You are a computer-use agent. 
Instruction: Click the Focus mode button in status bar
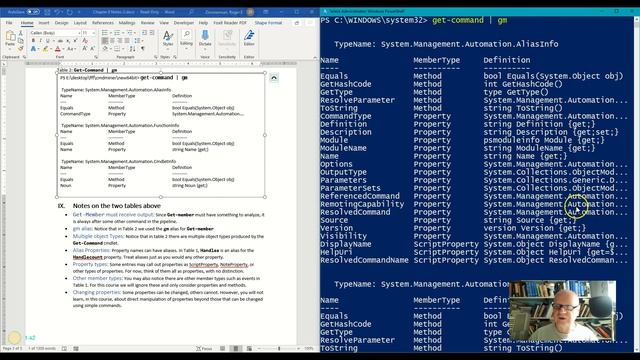[x=204, y=349]
